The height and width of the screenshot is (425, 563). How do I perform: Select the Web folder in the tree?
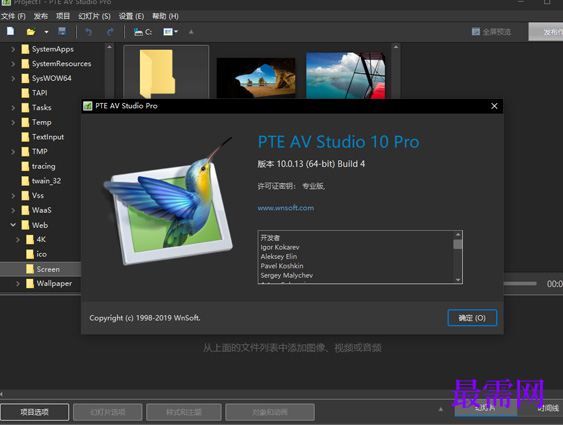click(35, 225)
